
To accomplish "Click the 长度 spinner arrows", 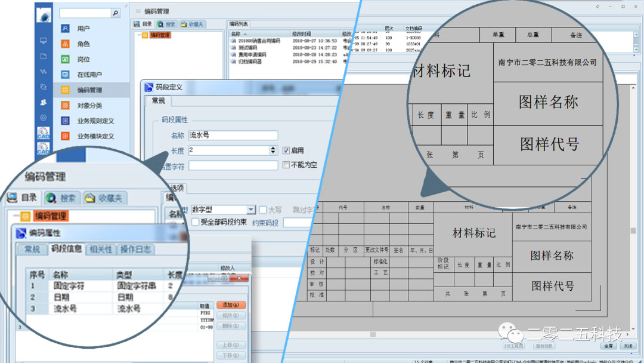I will pyautogui.click(x=273, y=150).
